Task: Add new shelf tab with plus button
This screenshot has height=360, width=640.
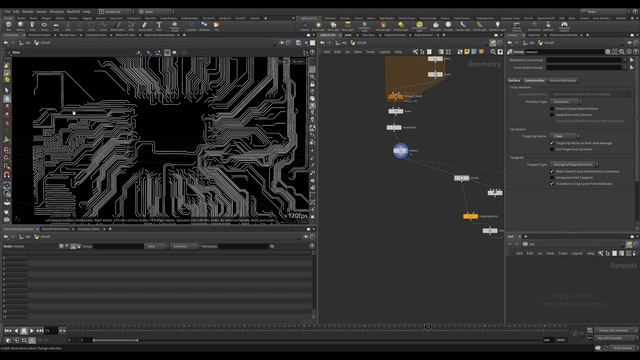Action: (x=265, y=18)
